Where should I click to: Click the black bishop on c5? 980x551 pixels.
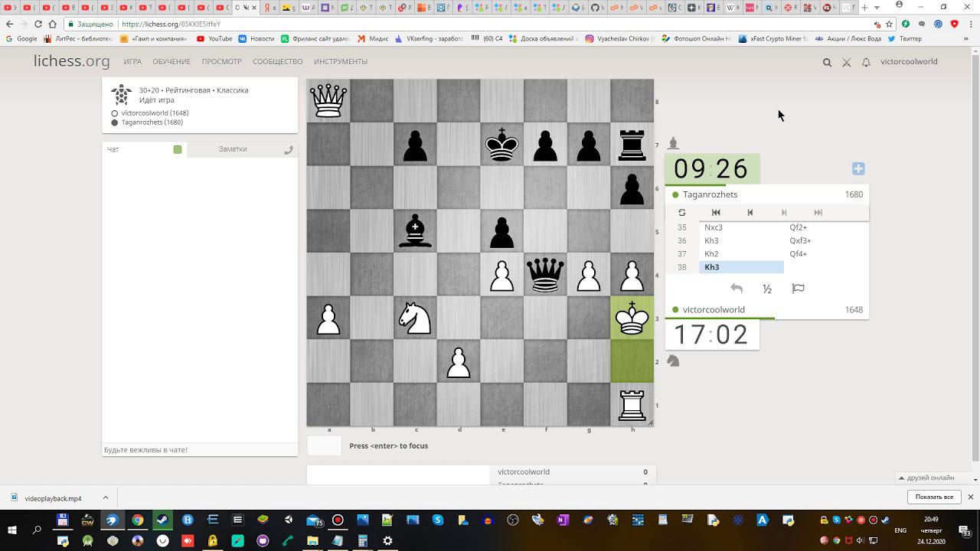[415, 231]
